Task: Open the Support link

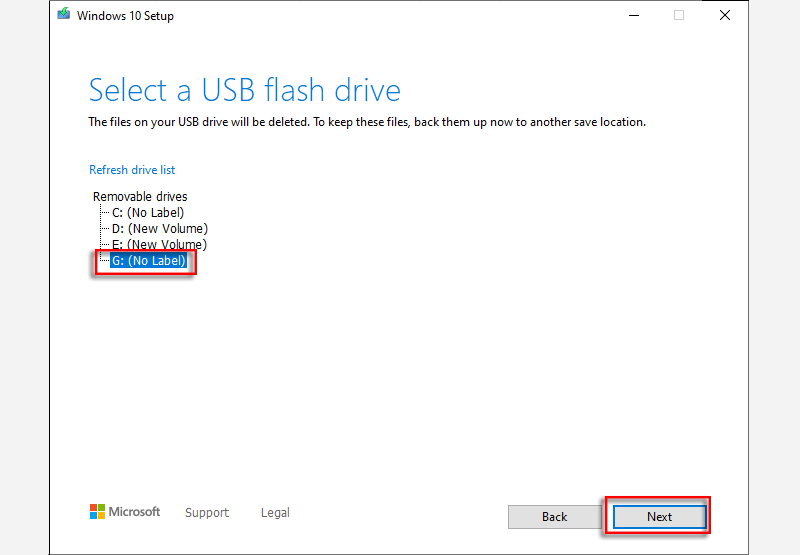Action: [207, 513]
